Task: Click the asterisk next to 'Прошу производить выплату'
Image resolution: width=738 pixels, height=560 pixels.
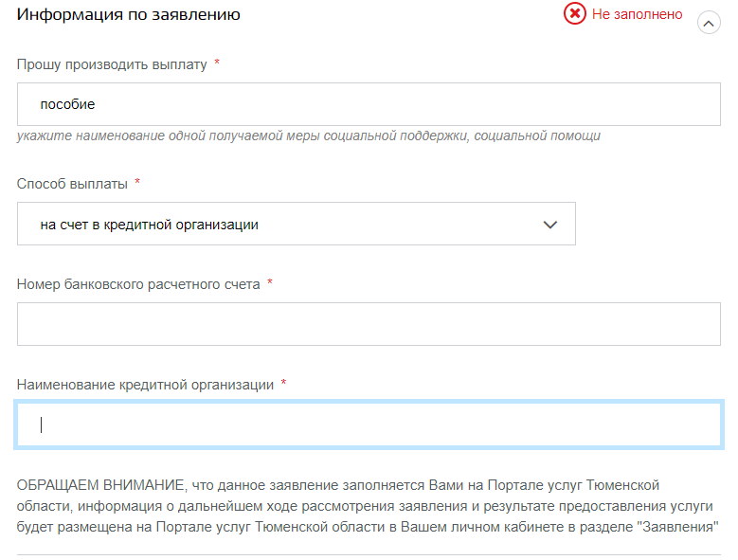Action: tap(217, 63)
